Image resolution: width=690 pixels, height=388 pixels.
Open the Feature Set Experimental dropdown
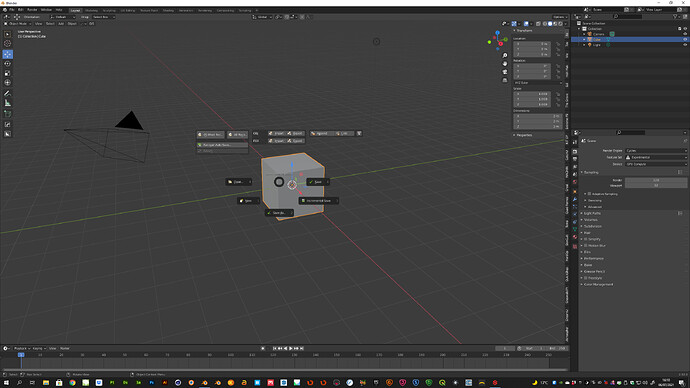[656, 157]
